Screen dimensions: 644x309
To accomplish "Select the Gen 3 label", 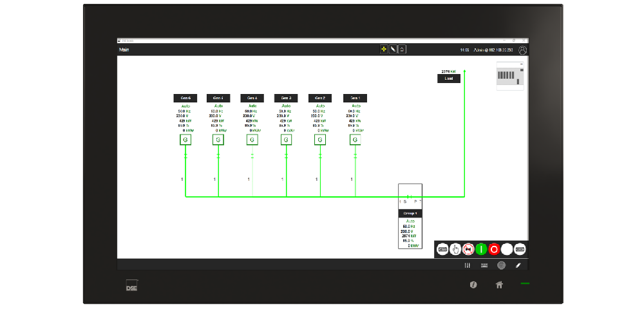I will pyautogui.click(x=286, y=98).
